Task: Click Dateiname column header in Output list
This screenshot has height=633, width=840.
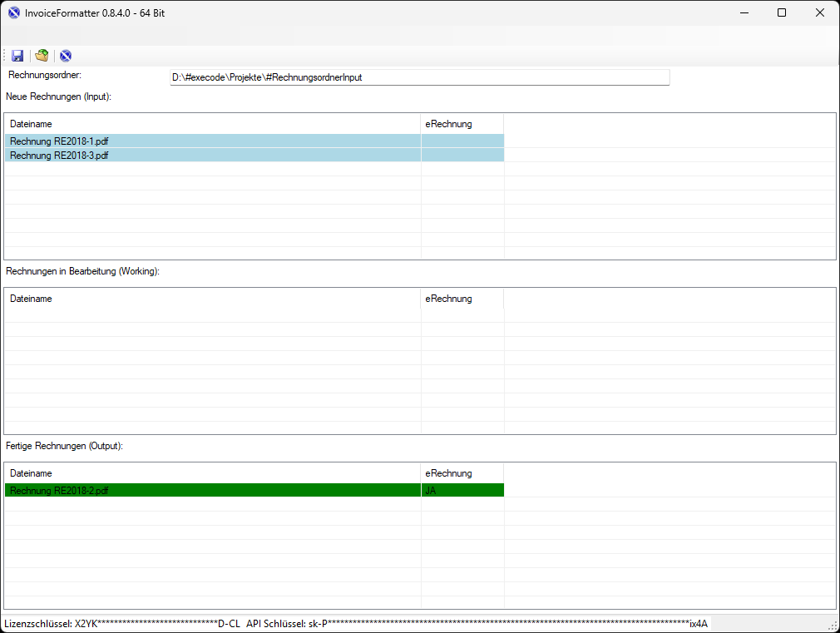Action: [x=31, y=473]
